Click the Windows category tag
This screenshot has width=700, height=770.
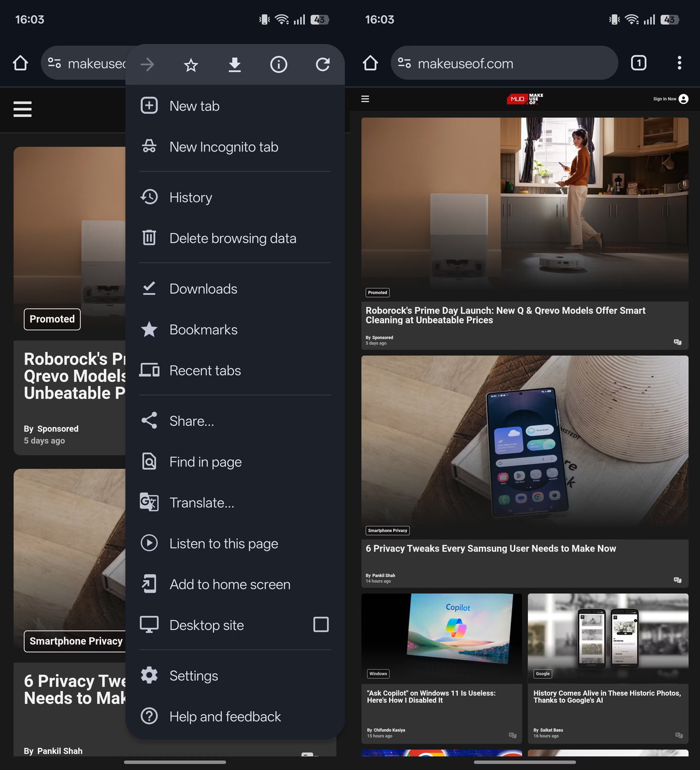(x=378, y=674)
